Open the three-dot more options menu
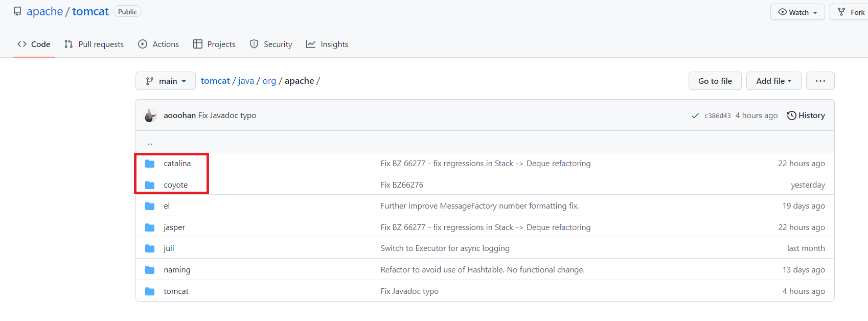Screen dimensions: 868x321 (820, 81)
